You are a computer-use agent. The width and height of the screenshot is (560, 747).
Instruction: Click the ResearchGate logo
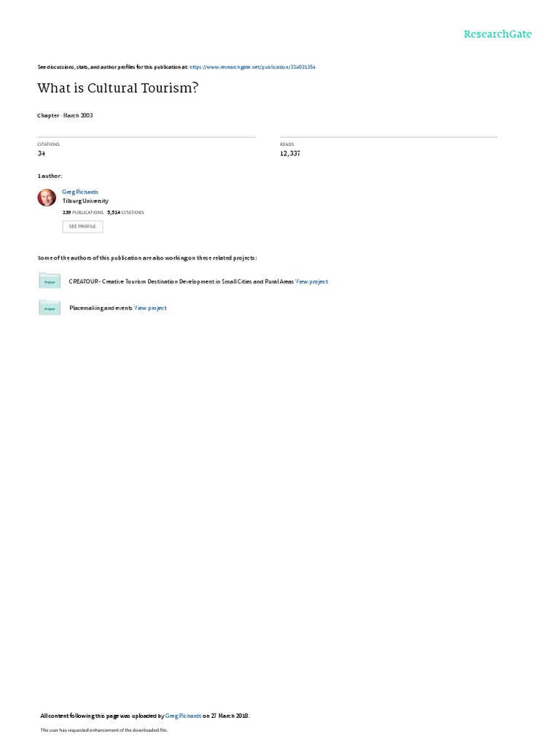coord(497,34)
